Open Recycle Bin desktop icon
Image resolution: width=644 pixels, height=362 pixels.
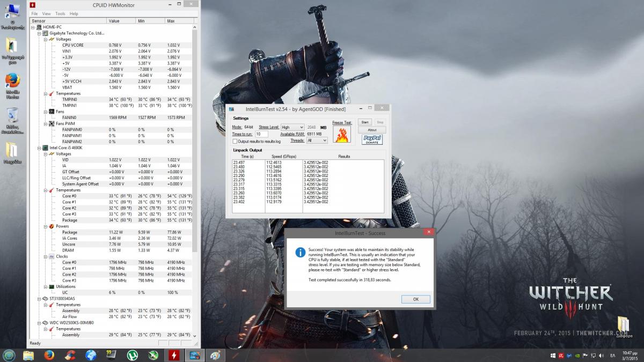click(13, 121)
